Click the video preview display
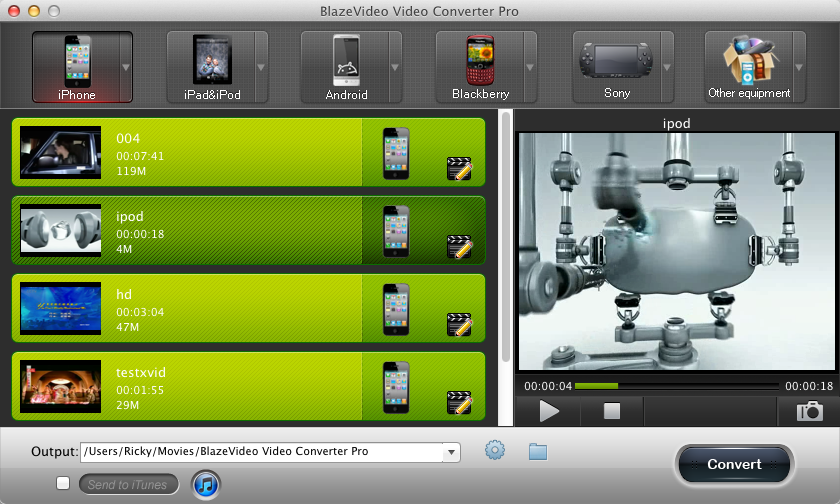 677,252
